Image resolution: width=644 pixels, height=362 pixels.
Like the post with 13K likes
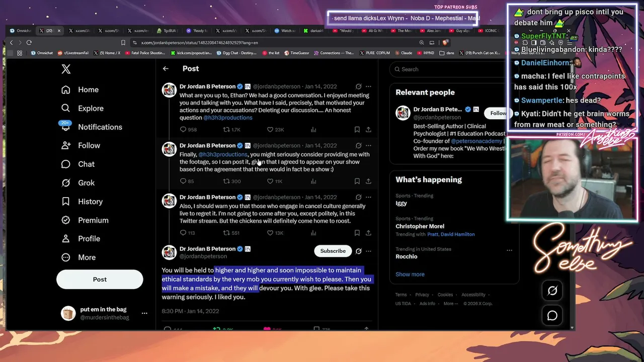click(270, 233)
